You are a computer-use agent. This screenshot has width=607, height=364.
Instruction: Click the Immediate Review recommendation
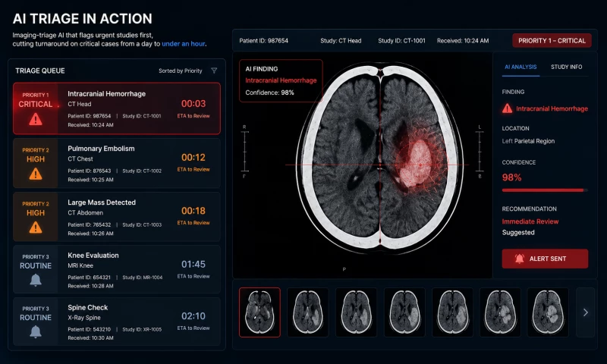530,221
